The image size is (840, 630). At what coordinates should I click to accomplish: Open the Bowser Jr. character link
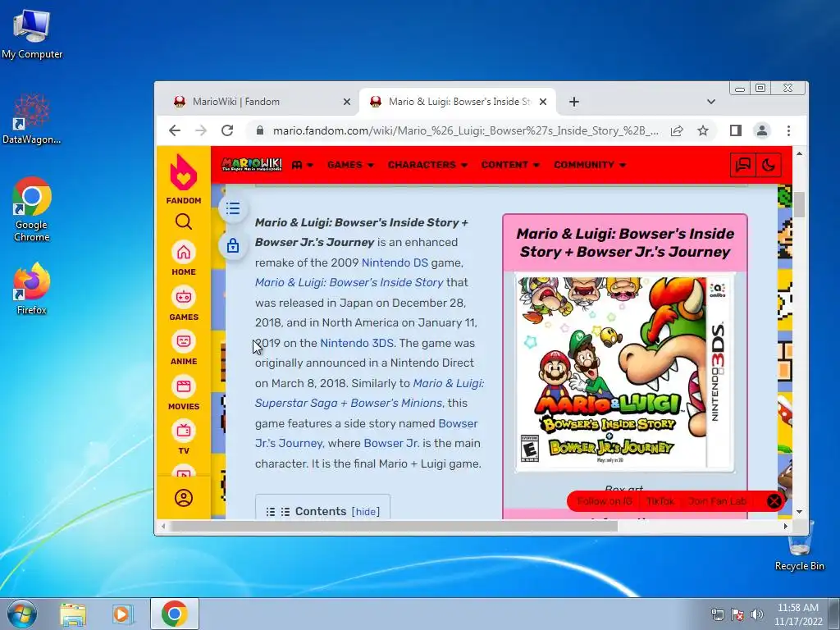tap(391, 443)
